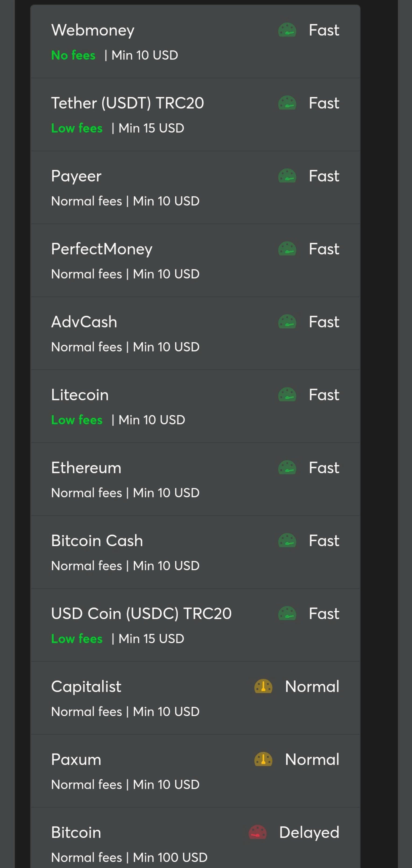
Task: Click the "Low fees" label under USD Coin
Action: 77,638
